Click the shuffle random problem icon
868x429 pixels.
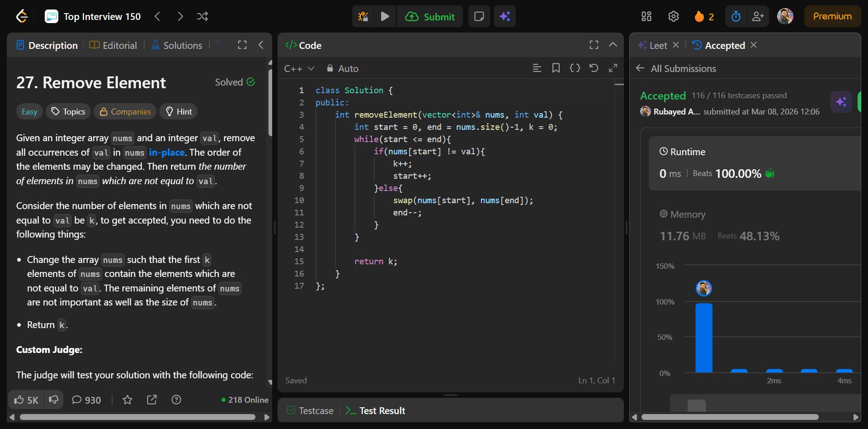(x=203, y=17)
